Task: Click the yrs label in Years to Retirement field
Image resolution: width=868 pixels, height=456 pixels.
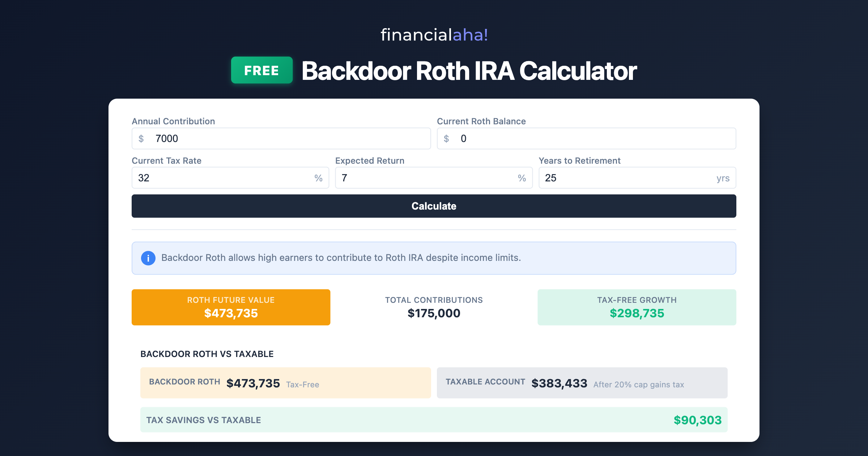Action: [723, 177]
